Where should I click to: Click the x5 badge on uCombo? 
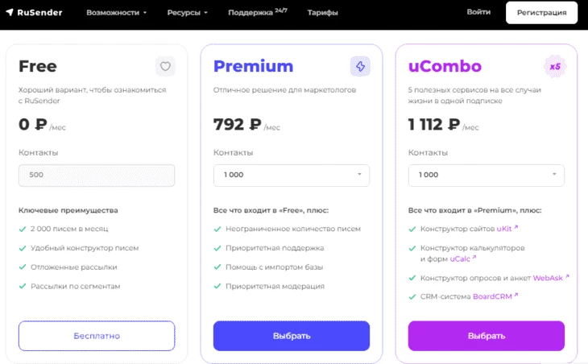(x=555, y=67)
